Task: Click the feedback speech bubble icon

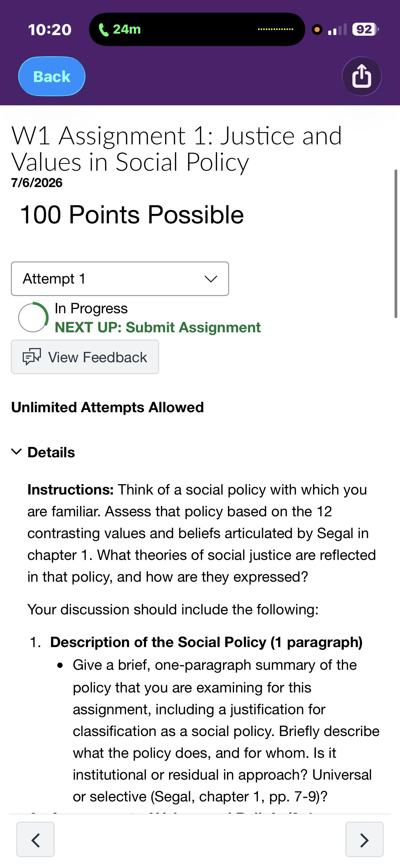Action: [x=32, y=357]
